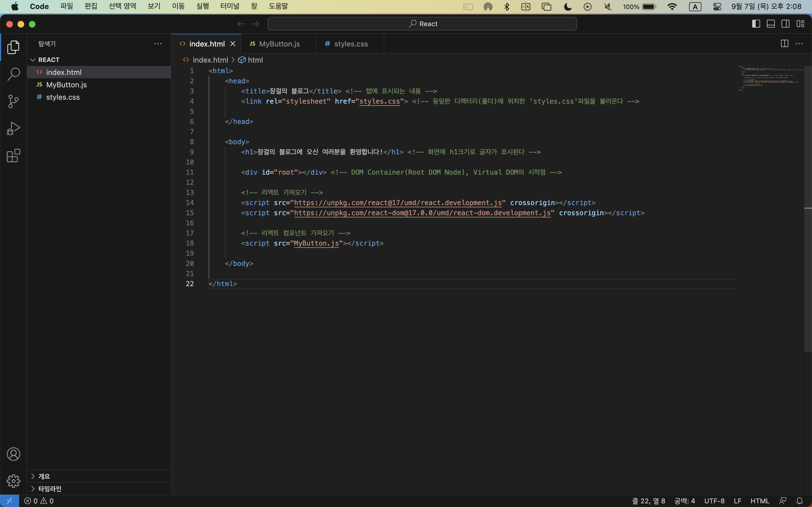The height and width of the screenshot is (507, 812).
Task: Open the Source Control view
Action: tap(14, 101)
